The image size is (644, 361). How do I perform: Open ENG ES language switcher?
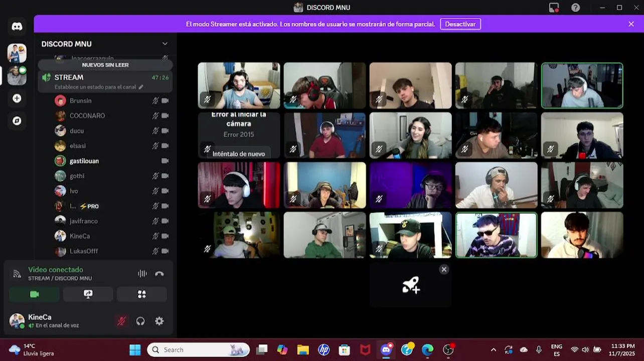tap(556, 349)
